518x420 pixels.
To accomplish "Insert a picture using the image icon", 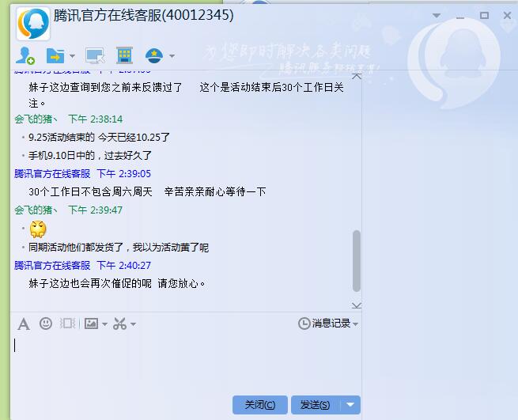I will (x=91, y=324).
